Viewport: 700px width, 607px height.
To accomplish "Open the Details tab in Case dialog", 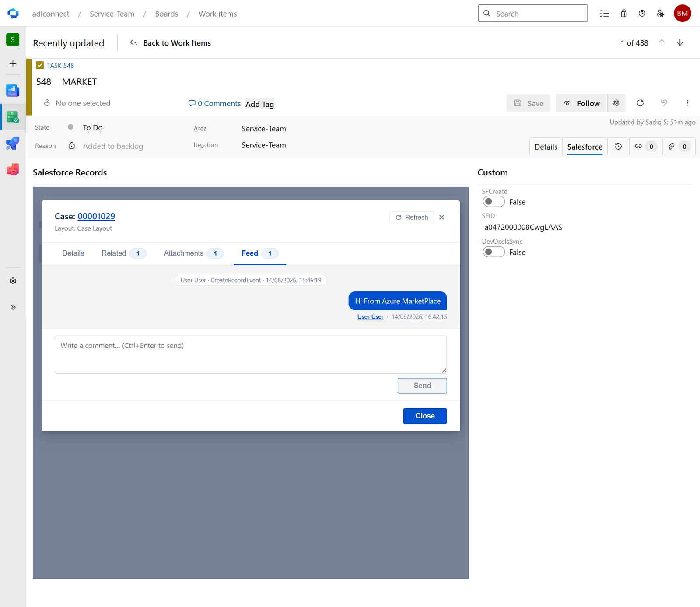I will point(73,253).
